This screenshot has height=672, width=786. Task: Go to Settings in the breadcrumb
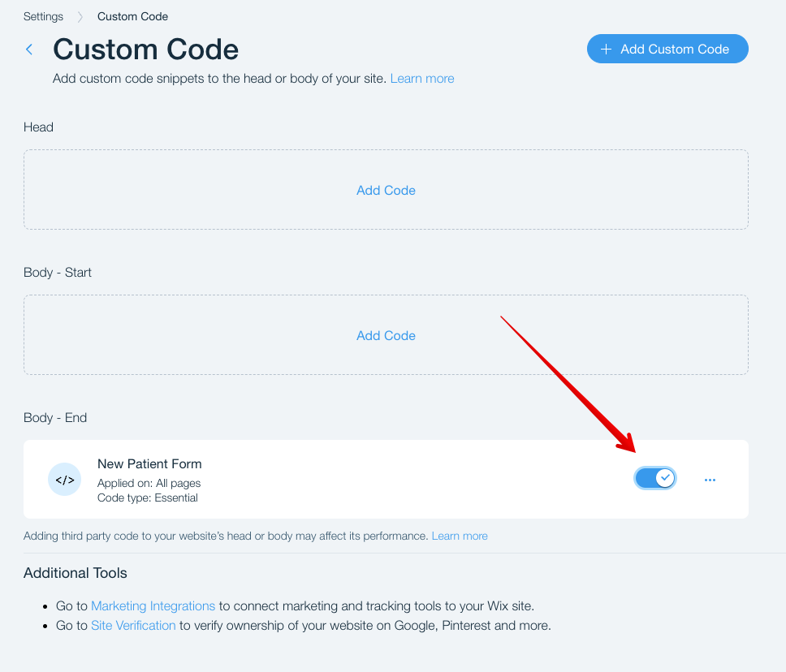(x=43, y=17)
